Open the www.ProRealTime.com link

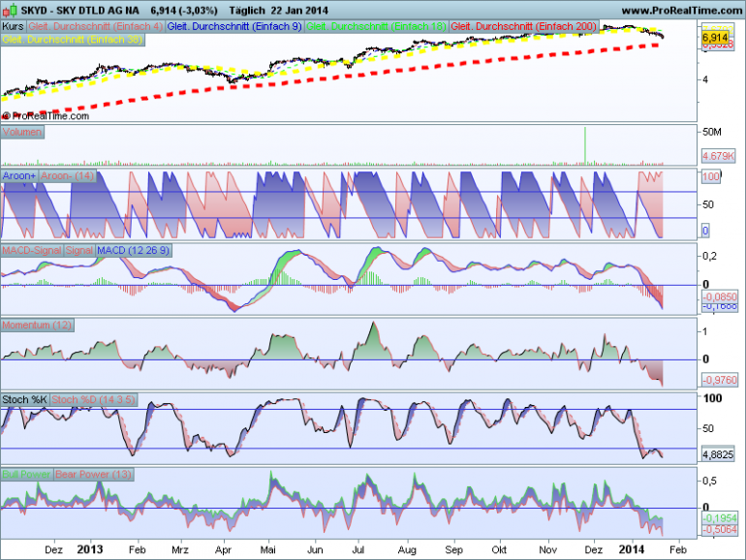(681, 11)
